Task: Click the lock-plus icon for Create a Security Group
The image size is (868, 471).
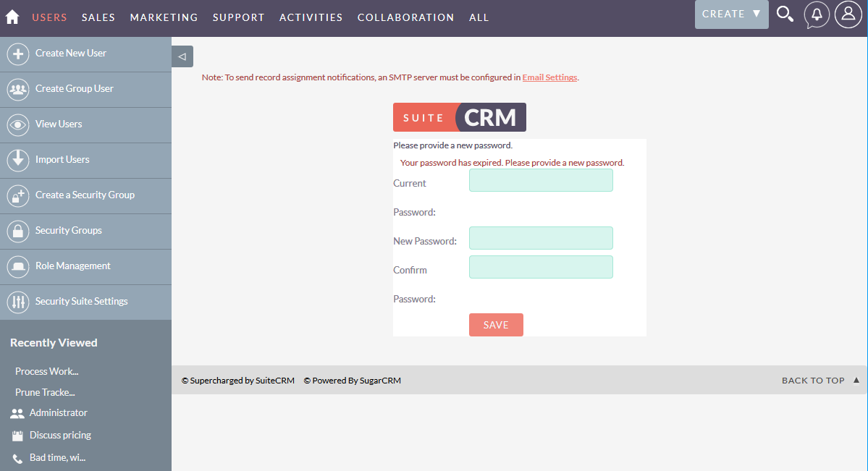Action: pos(17,195)
